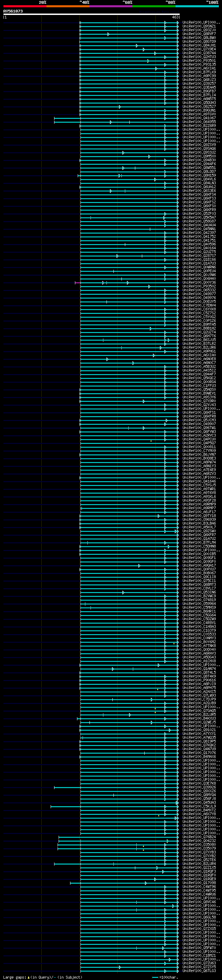Select hit UniRef100_Q91021
222x980 pixels.
click(199, 730)
